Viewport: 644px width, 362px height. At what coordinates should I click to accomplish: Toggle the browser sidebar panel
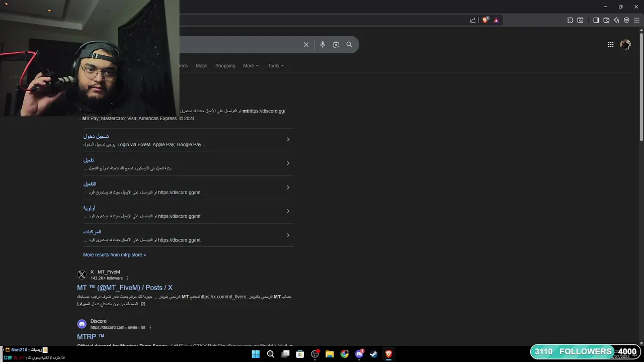tap(596, 20)
